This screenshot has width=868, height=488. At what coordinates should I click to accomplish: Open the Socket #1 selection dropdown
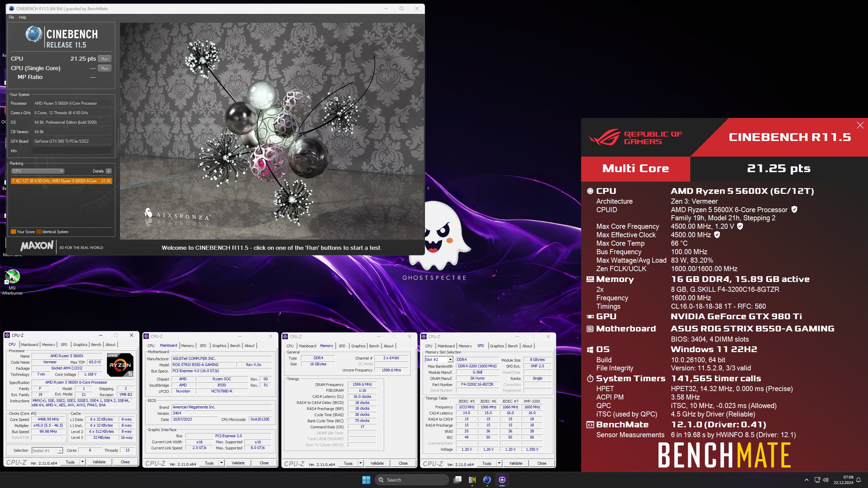47,450
